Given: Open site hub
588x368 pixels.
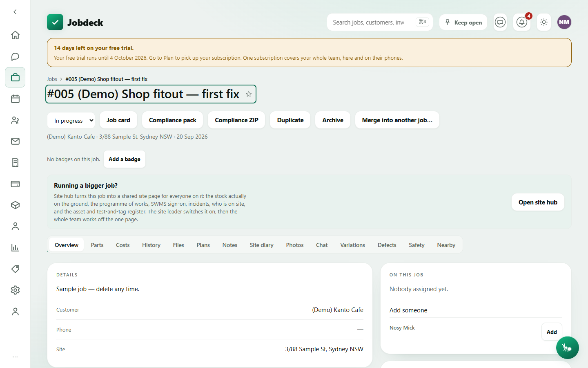Looking at the screenshot, I should [x=538, y=202].
